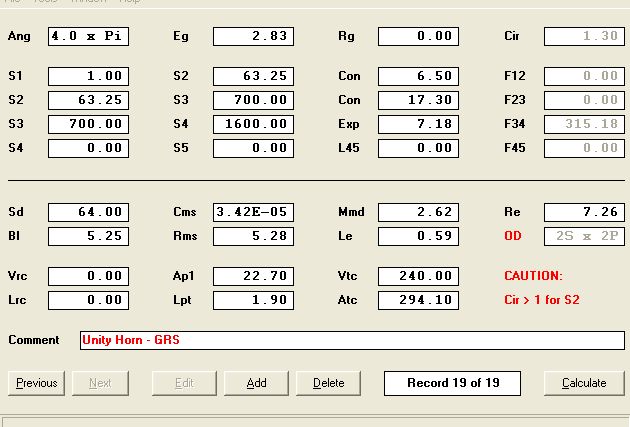The image size is (630, 427).
Task: Click the warning Cir > 1 for S2
Action: [542, 300]
